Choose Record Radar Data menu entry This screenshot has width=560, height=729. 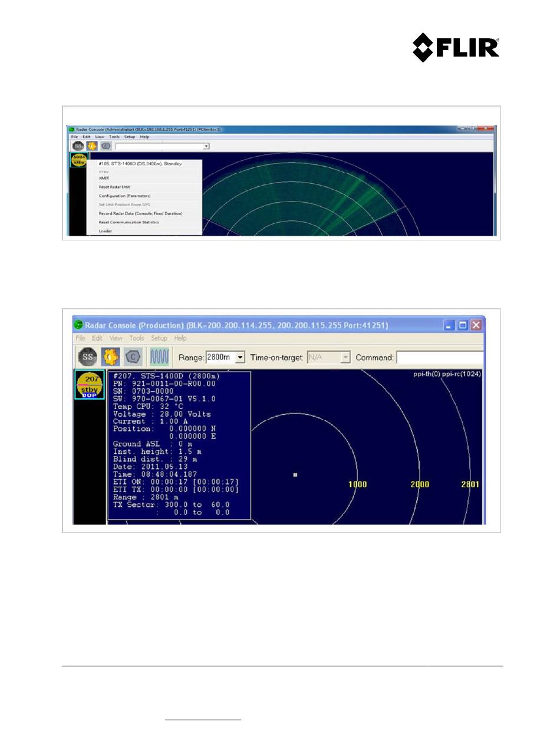[x=140, y=213]
